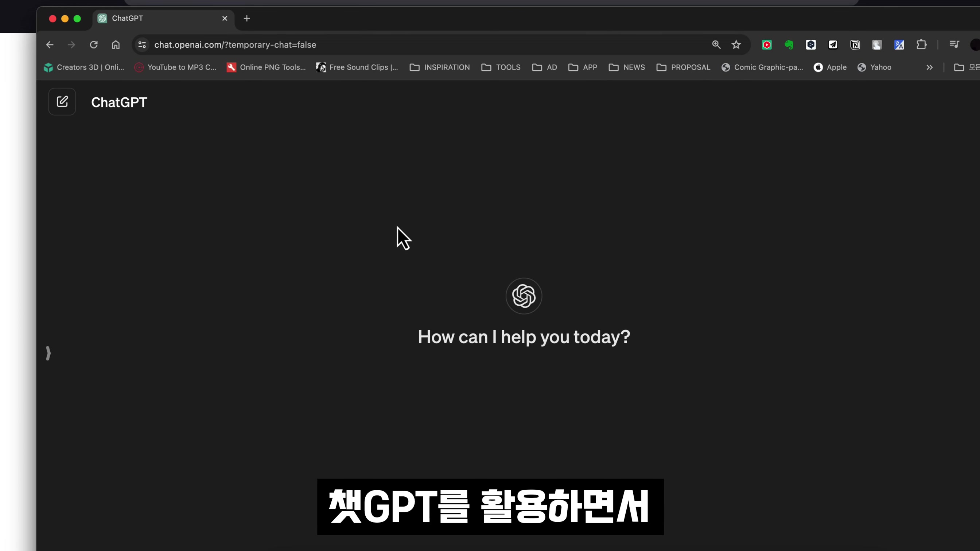Open the Creators 3D bookmark
Viewport: 980px width, 551px height.
(84, 67)
